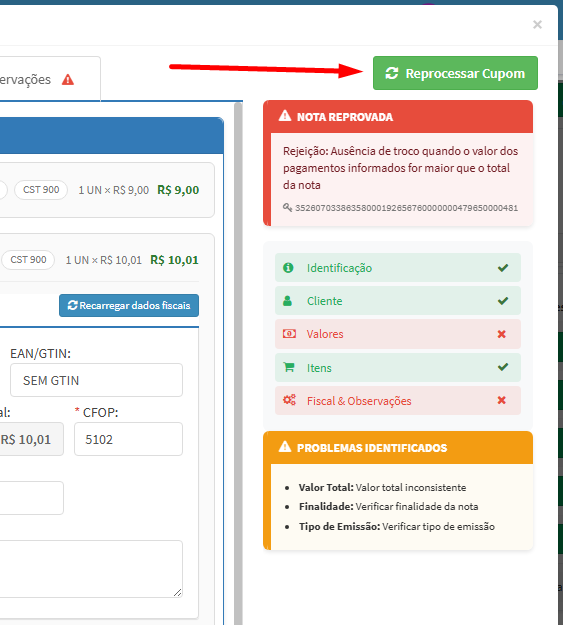
Task: Click the warning triangle on Observações tab
Action: (x=68, y=80)
